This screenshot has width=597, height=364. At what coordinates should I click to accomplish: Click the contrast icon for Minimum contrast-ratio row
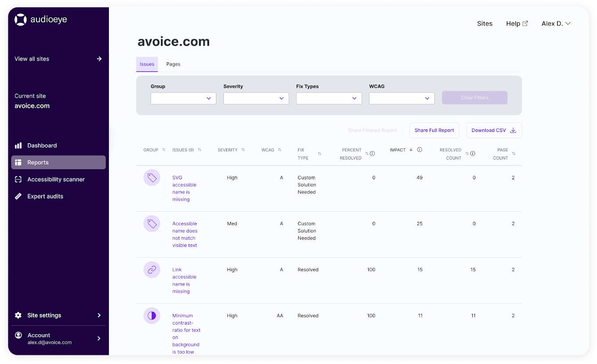152,316
